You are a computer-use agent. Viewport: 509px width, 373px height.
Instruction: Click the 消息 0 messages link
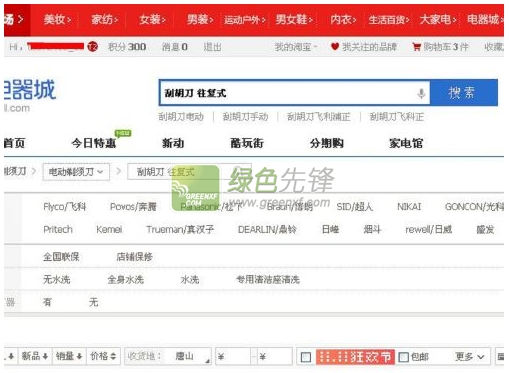click(175, 47)
